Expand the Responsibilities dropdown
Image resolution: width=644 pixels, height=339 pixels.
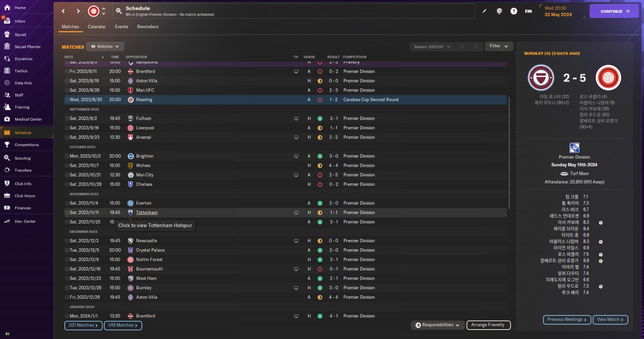tap(437, 325)
